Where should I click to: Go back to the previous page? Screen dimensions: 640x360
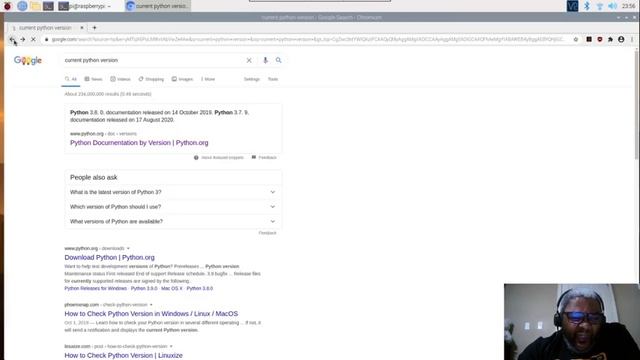(12, 40)
